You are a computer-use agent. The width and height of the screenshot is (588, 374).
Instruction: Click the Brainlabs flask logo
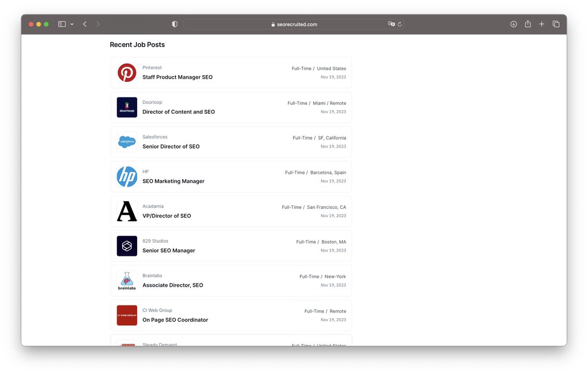(x=127, y=281)
